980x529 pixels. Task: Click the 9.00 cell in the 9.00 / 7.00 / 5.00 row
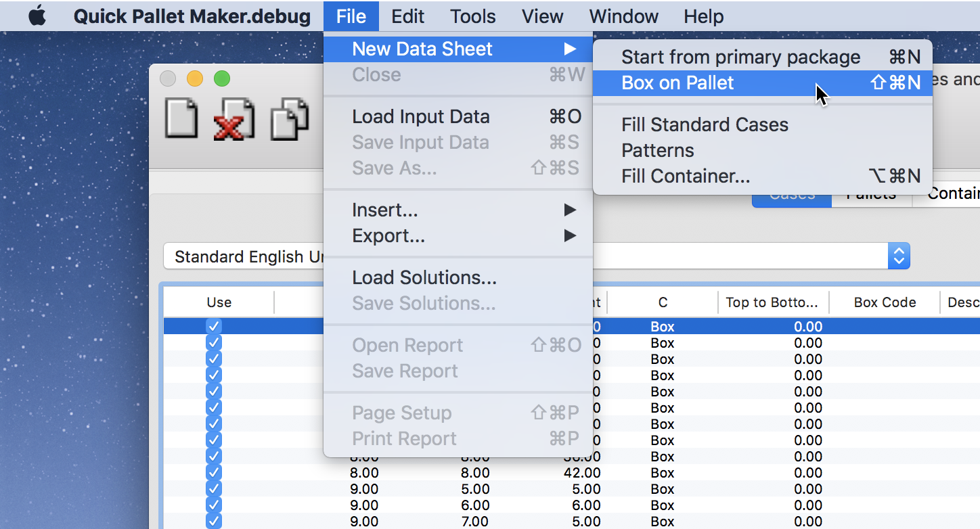point(364,522)
